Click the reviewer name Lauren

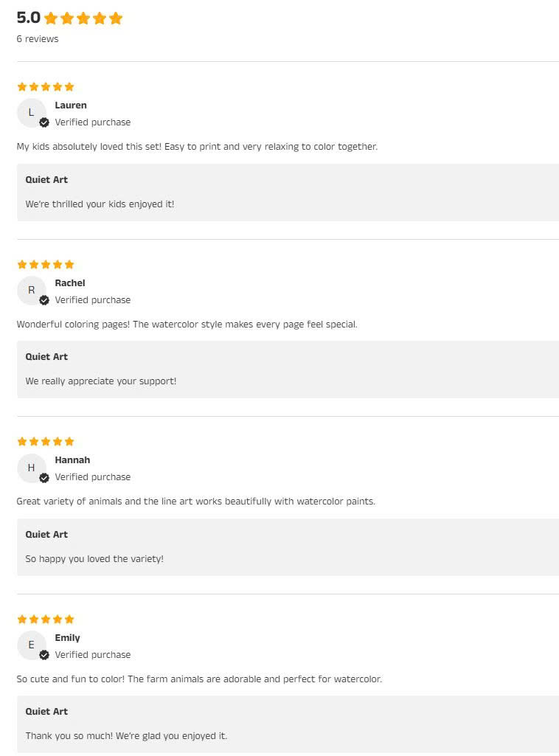pos(71,105)
